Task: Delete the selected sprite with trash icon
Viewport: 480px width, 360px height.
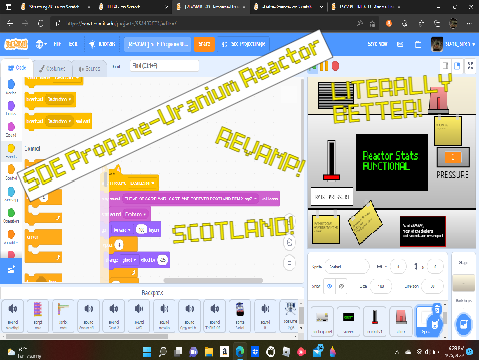Action: point(437,310)
